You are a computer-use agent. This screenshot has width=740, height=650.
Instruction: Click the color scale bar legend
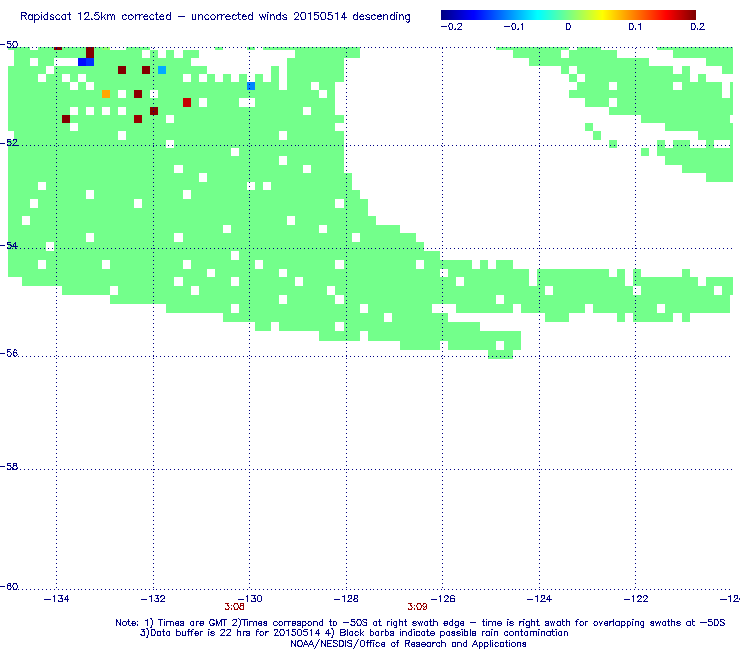[x=568, y=15]
